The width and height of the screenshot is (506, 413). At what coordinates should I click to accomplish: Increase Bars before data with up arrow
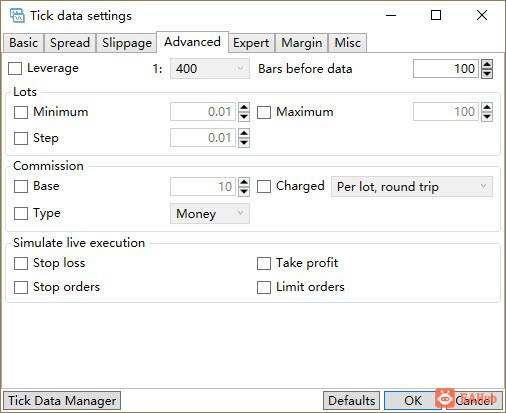487,64
